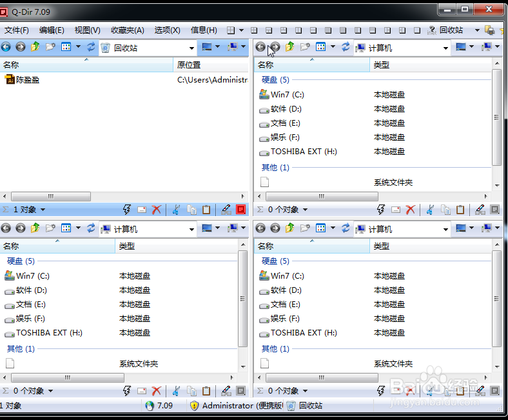Go back in the Recycle Bin pane

(6, 47)
